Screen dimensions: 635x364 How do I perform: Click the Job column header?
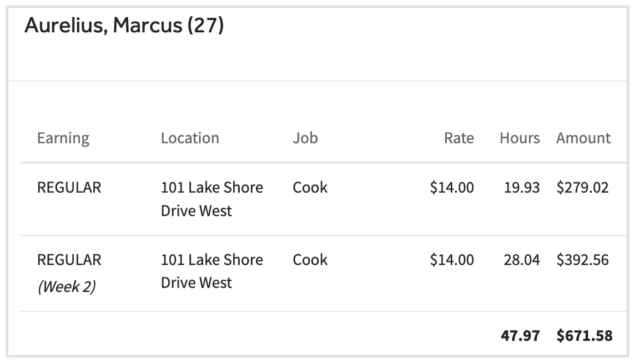305,138
